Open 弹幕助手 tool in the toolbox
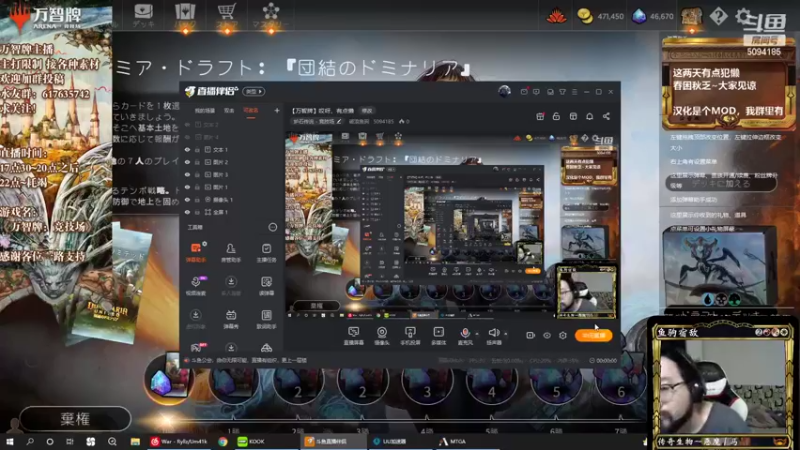Viewport: 800px width, 450px height. (x=196, y=252)
